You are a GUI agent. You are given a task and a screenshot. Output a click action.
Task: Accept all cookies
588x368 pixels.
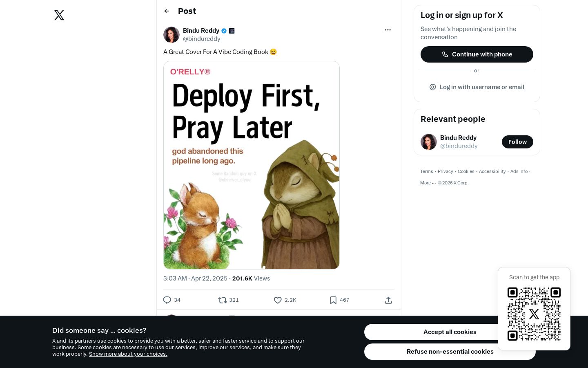point(450,332)
